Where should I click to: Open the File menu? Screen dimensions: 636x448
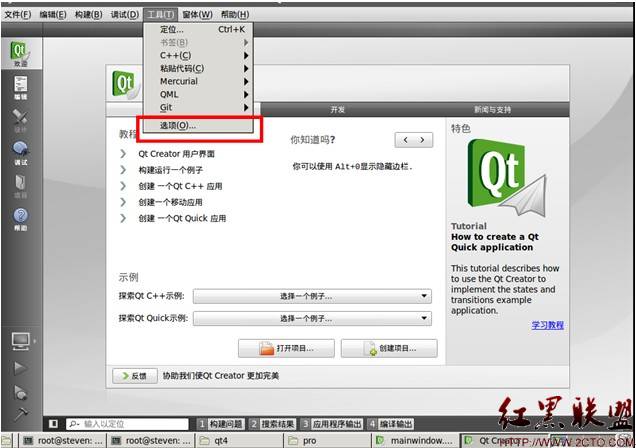(x=18, y=15)
